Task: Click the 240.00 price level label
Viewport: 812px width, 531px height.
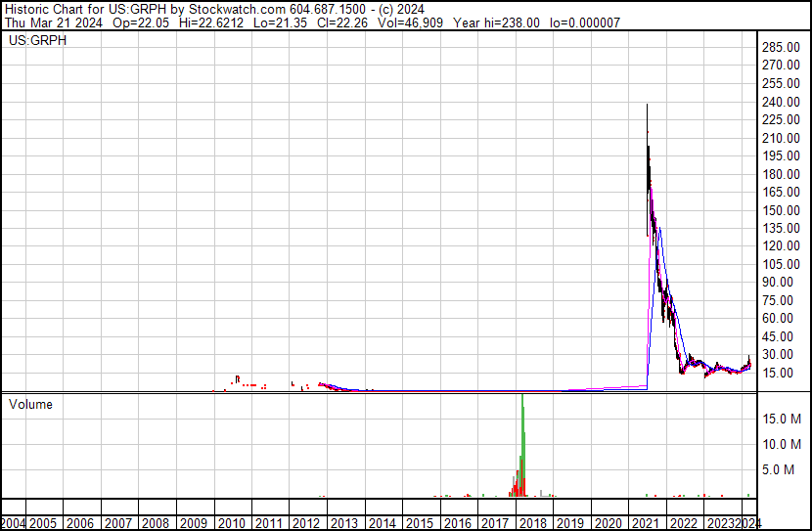Action: [785, 102]
